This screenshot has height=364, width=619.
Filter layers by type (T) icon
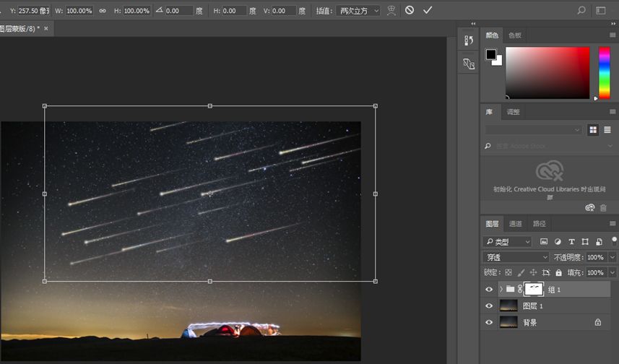[571, 242]
